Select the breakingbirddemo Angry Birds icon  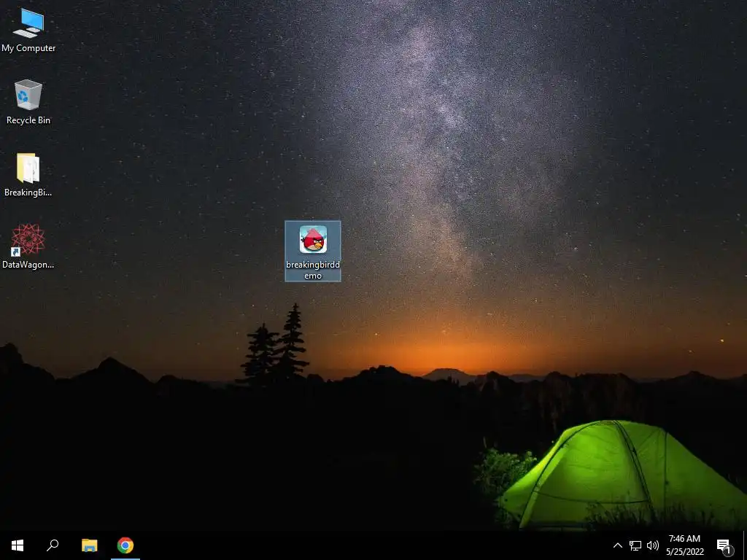point(313,251)
